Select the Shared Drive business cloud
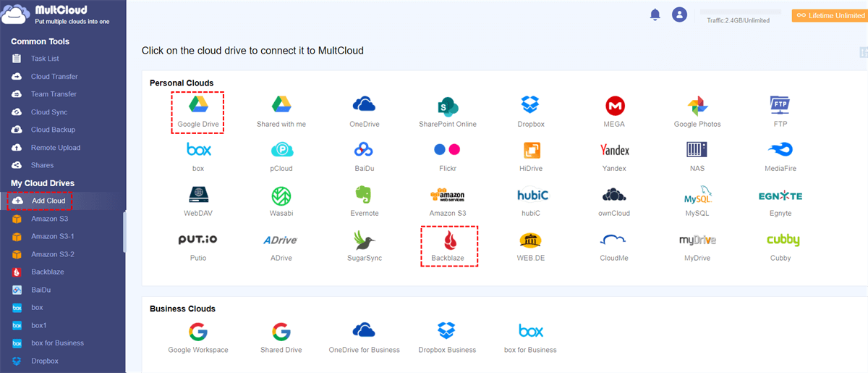This screenshot has height=373, width=868. [x=281, y=338]
